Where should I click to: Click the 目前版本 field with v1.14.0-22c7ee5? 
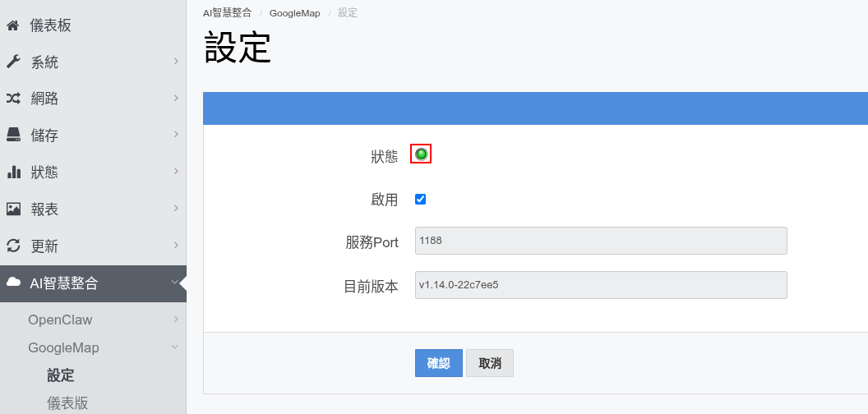(601, 285)
